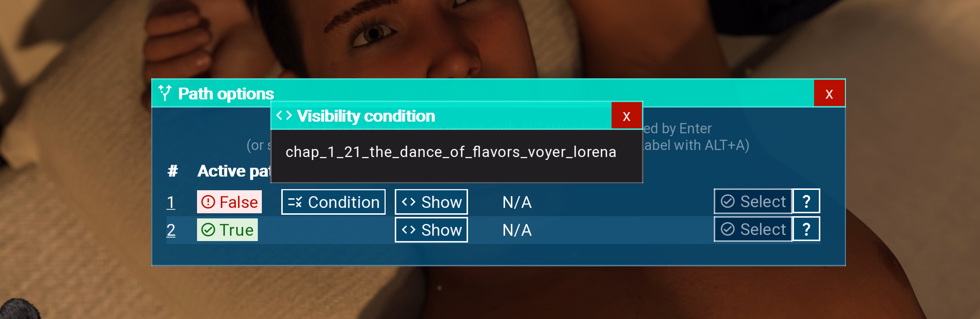The width and height of the screenshot is (980, 319).
Task: Click the Visibility condition code brackets icon
Action: [x=284, y=115]
